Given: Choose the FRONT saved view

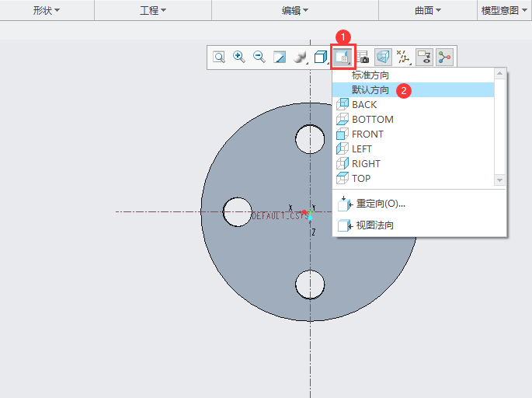Looking at the screenshot, I should pyautogui.click(x=367, y=134).
